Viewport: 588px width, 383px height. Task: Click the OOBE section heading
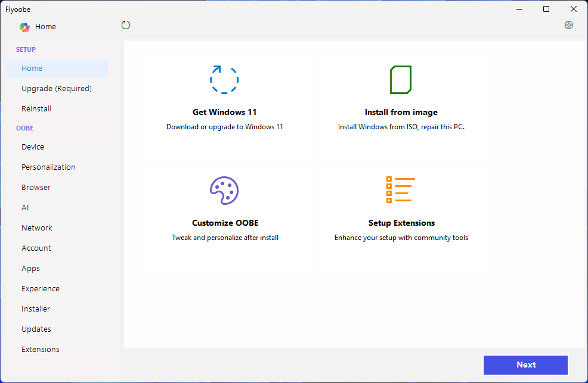tap(25, 128)
